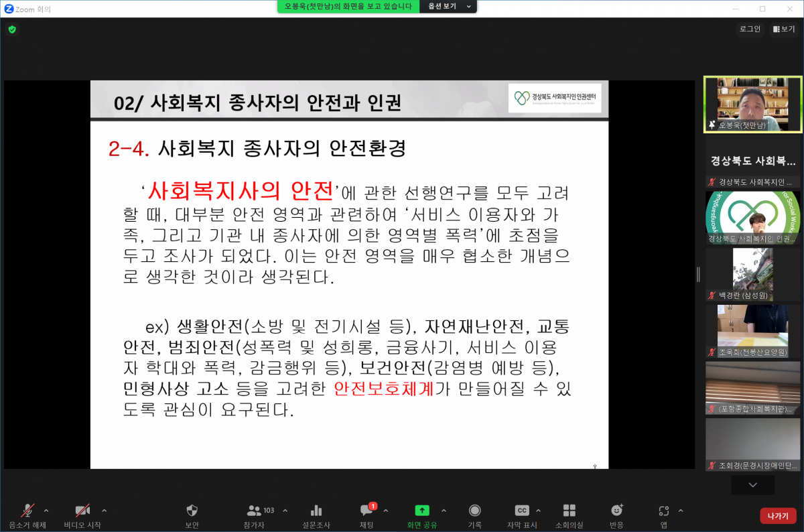Screen dimensions: 804x532
Task: Click muted mic icon on 조옥희 tile
Action: click(712, 352)
